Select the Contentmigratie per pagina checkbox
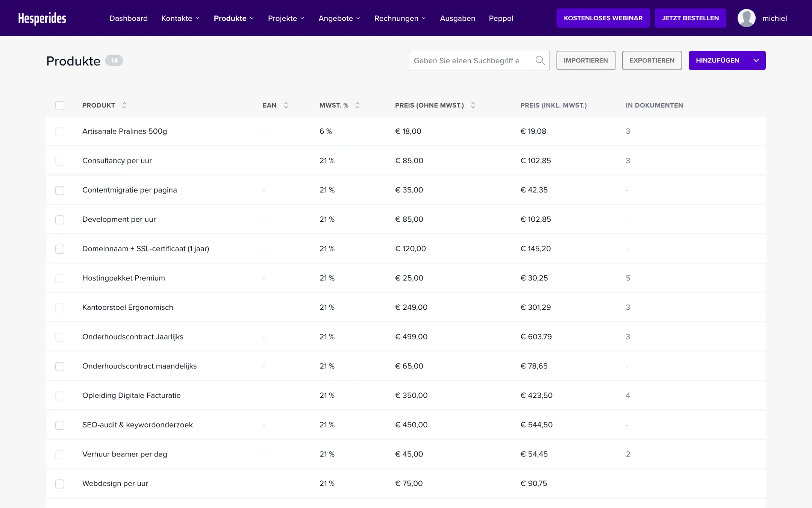The image size is (812, 508). tap(60, 190)
